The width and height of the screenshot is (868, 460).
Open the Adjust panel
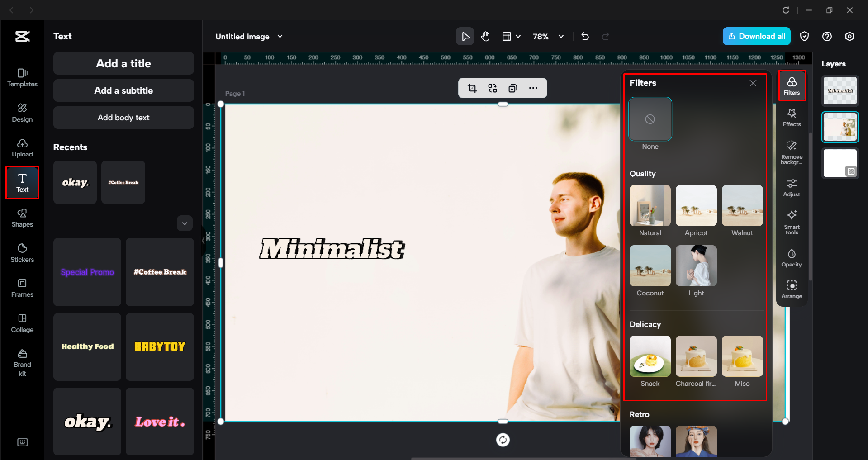tap(791, 187)
